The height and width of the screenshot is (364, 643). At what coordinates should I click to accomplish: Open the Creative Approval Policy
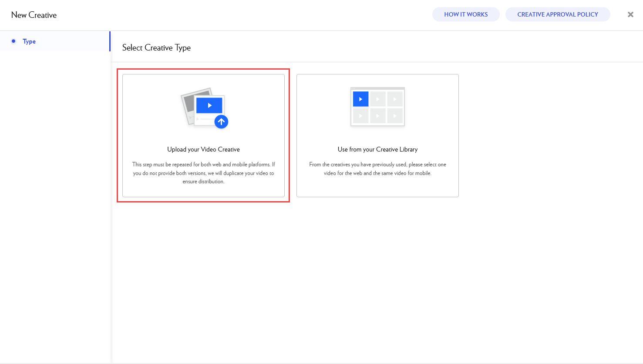557,14
